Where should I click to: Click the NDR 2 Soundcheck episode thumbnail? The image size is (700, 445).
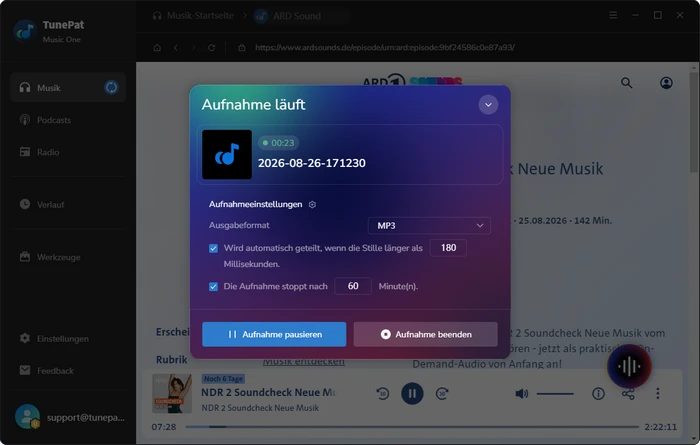pyautogui.click(x=172, y=393)
